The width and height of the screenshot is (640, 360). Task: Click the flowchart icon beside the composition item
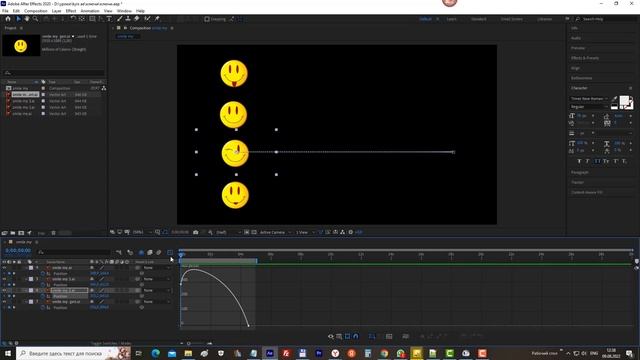tap(104, 88)
